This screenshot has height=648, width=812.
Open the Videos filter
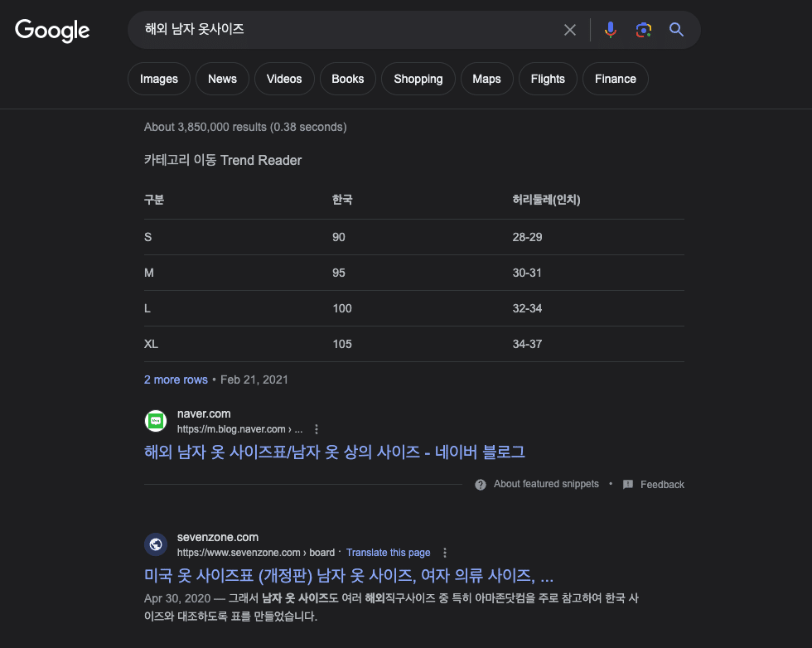click(x=284, y=79)
